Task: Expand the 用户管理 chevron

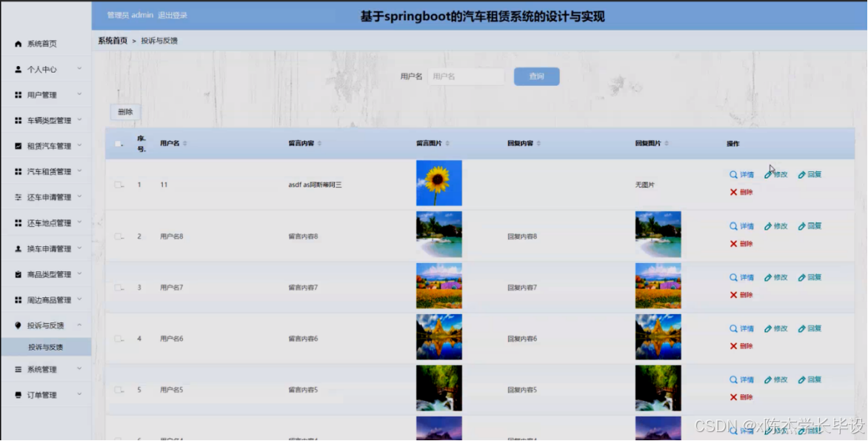Action: click(79, 94)
